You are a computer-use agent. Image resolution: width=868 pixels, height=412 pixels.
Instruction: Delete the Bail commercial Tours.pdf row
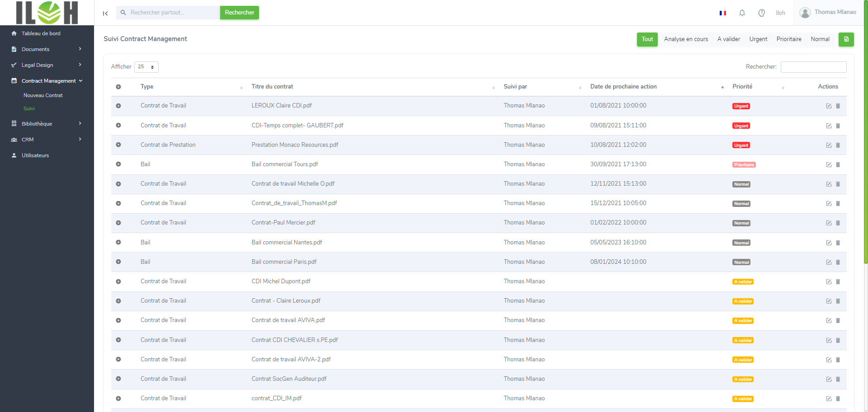pos(838,165)
